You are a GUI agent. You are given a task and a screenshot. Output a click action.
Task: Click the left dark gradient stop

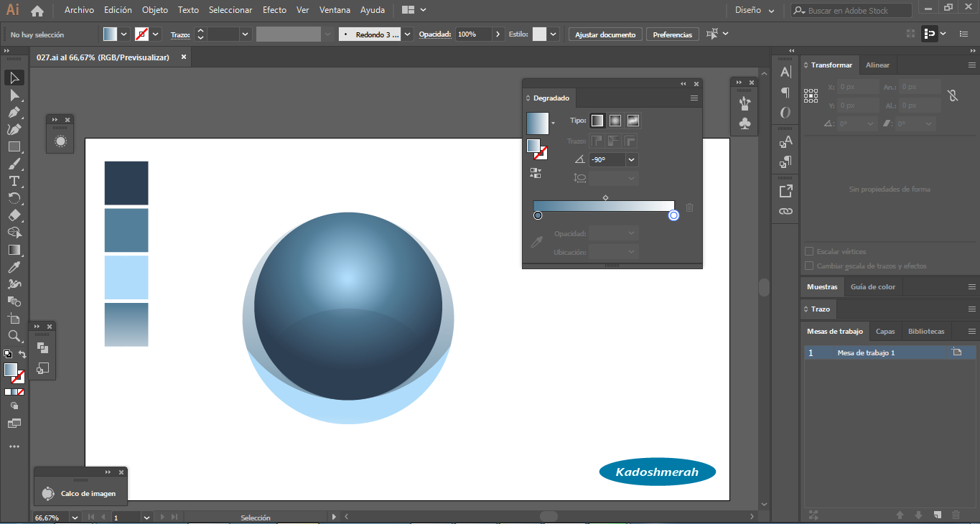pyautogui.click(x=538, y=215)
